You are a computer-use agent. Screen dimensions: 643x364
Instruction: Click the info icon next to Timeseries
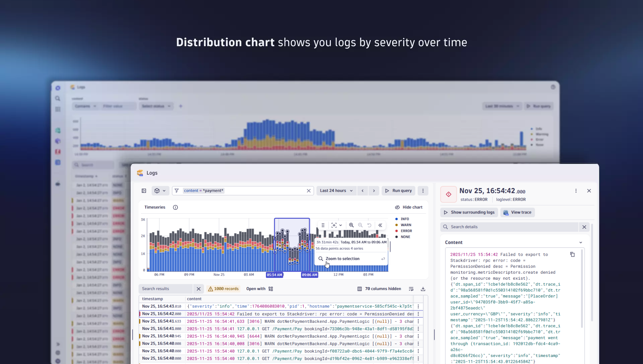click(x=175, y=207)
